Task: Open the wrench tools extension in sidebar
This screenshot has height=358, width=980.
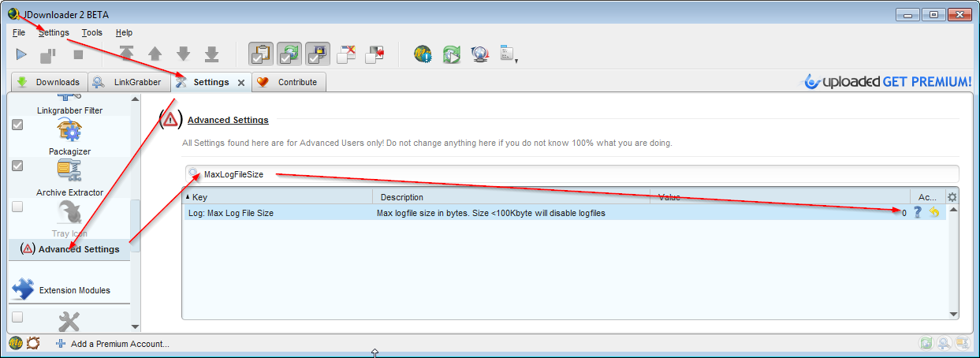Action: pos(69,320)
